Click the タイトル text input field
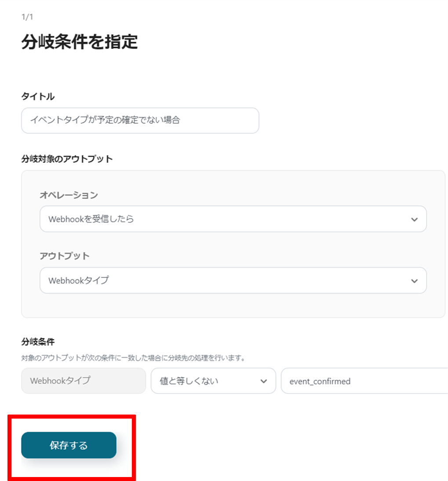Image resolution: width=448 pixels, height=481 pixels. click(140, 121)
